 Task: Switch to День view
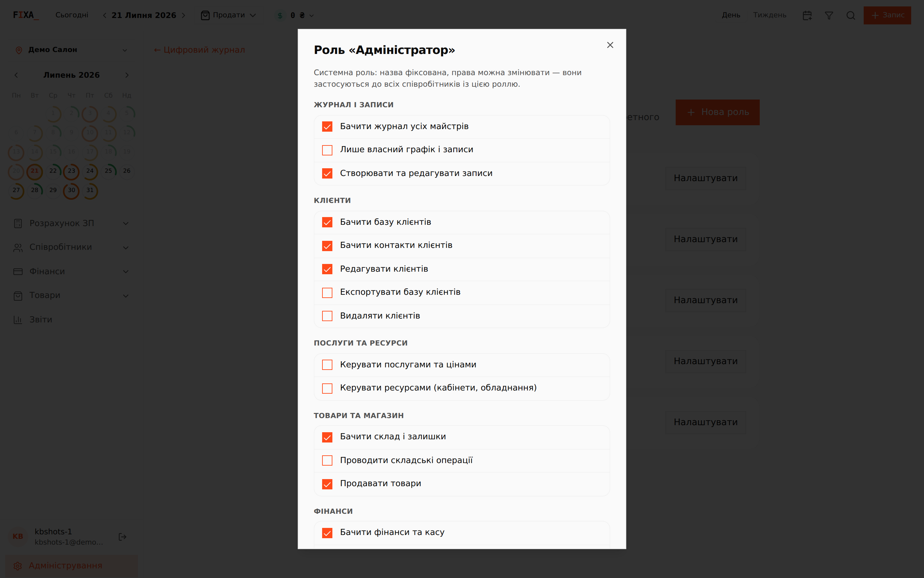coord(731,15)
